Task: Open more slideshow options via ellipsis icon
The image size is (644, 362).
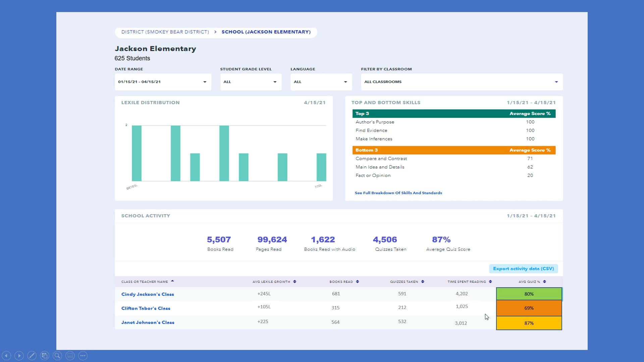Action: click(x=83, y=356)
